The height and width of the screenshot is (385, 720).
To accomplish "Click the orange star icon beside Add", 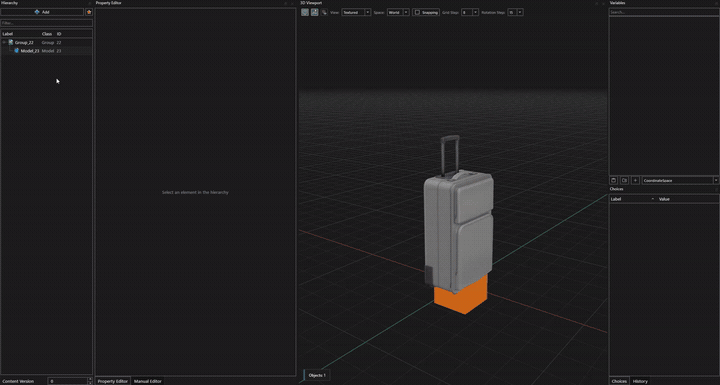I will click(89, 12).
